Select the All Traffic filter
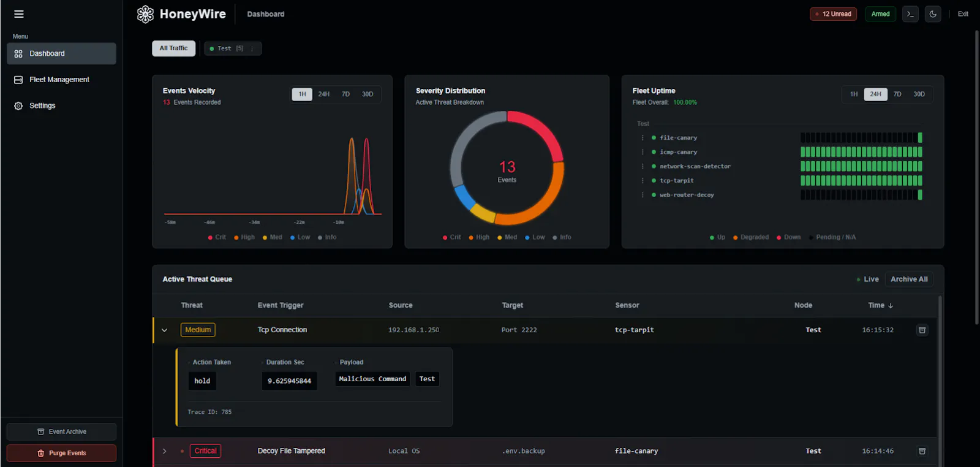Image resolution: width=980 pixels, height=467 pixels. 173,48
